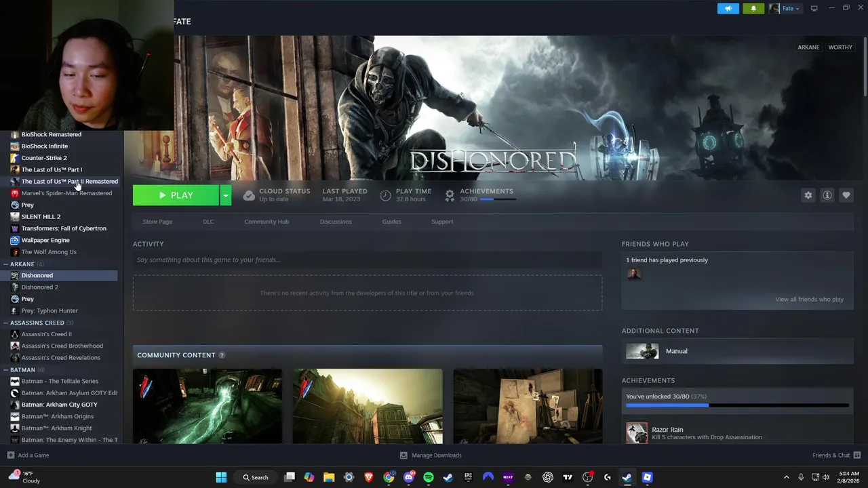The image size is (868, 488).
Task: Click the community content help icon
Action: [222, 355]
